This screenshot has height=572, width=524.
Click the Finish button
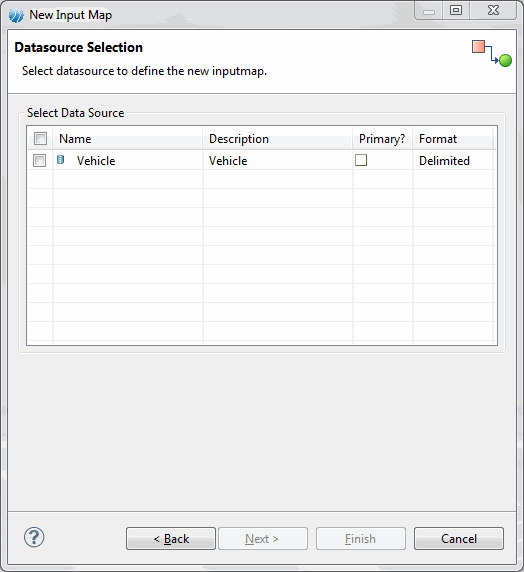(x=361, y=538)
